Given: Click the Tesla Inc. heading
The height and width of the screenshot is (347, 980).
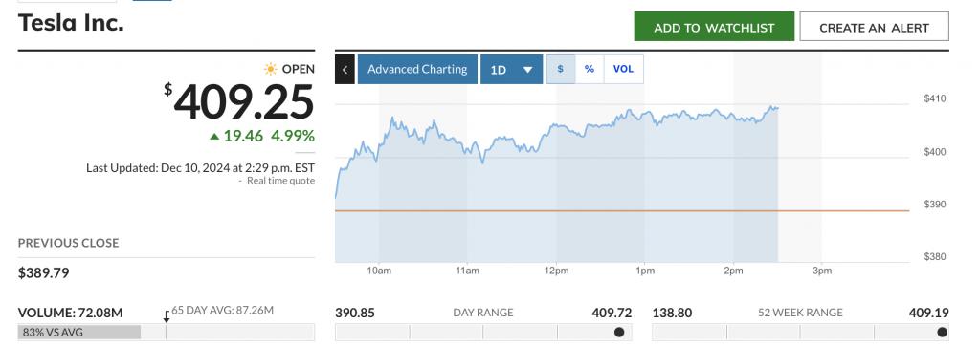Looking at the screenshot, I should [71, 23].
